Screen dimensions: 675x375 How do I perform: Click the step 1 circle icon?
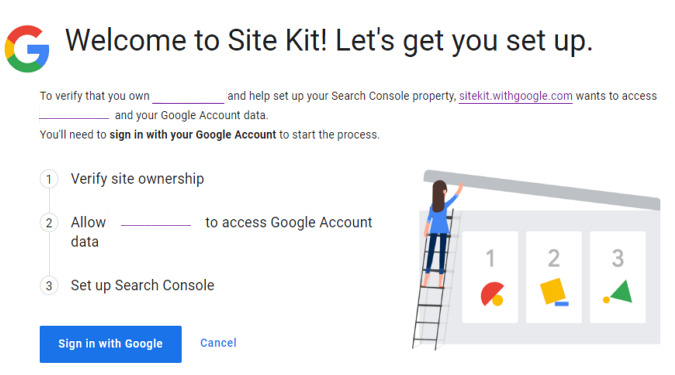(x=49, y=179)
